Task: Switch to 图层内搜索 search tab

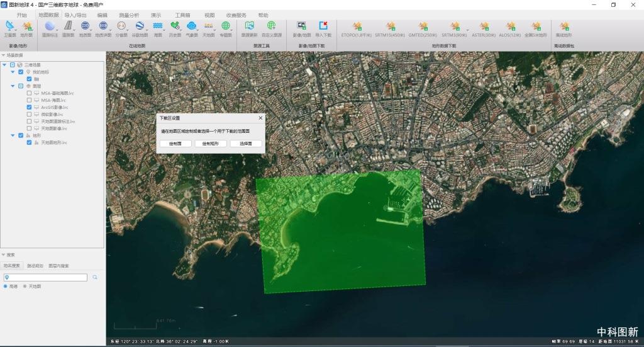Action: pos(58,266)
